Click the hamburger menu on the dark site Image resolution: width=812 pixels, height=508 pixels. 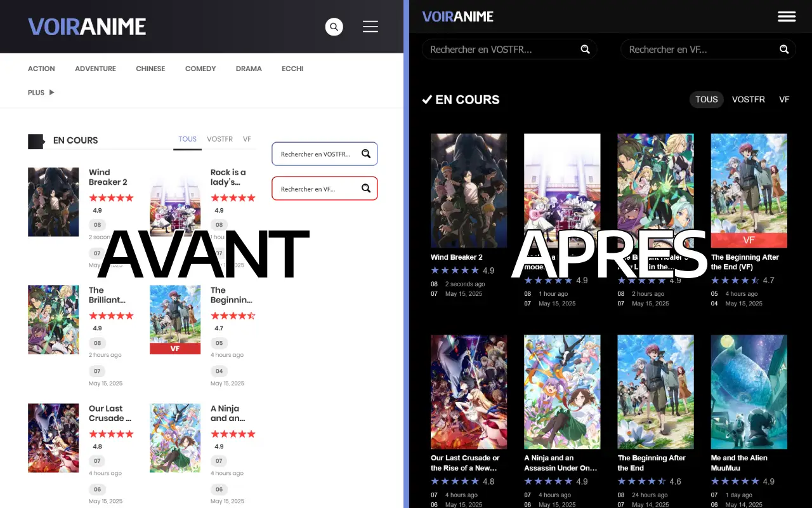[x=787, y=17]
